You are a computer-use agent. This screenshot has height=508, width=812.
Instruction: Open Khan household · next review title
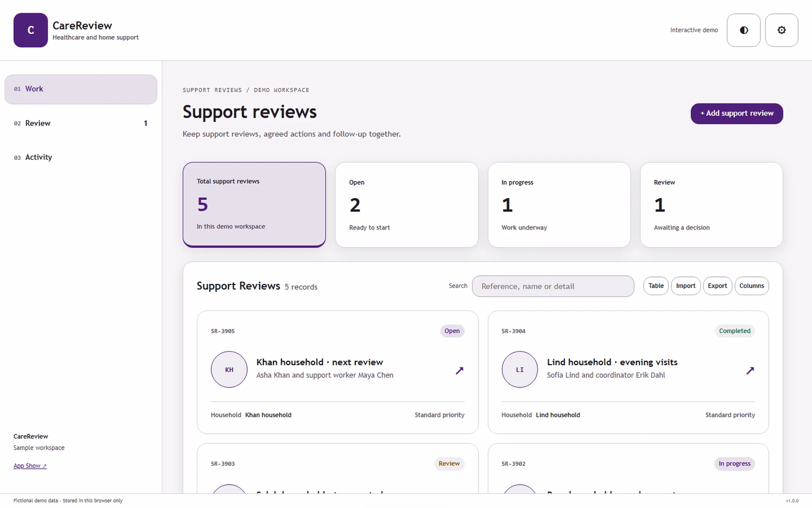pos(320,362)
